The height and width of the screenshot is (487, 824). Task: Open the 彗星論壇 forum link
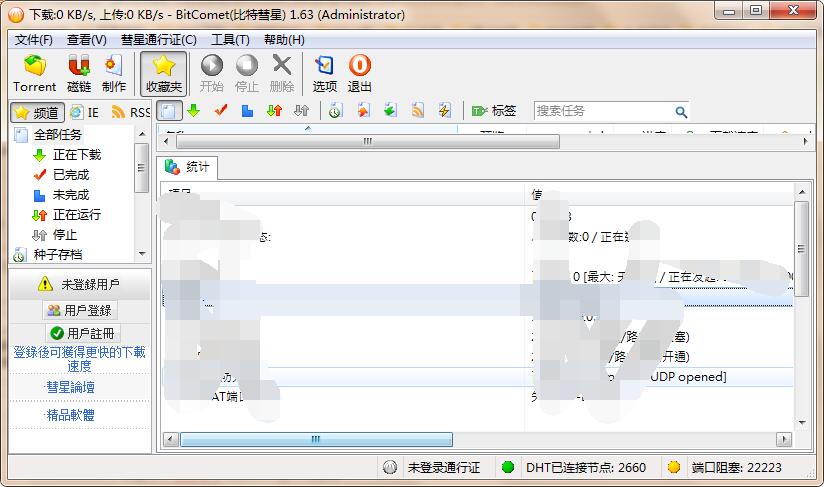pyautogui.click(x=70, y=388)
